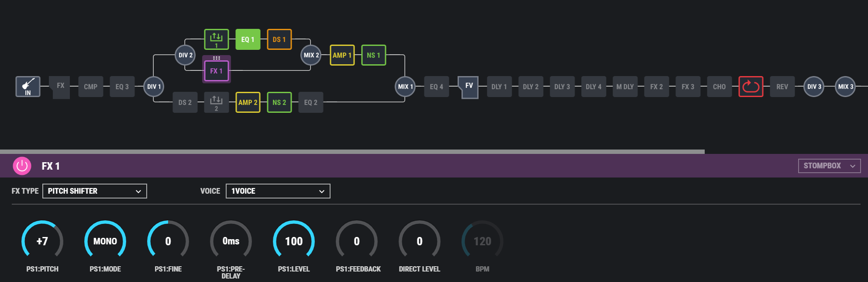Select the NS 2 block

[x=279, y=102]
